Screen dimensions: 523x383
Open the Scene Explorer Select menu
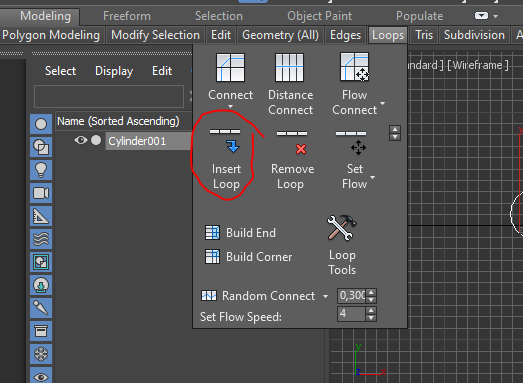coord(60,71)
